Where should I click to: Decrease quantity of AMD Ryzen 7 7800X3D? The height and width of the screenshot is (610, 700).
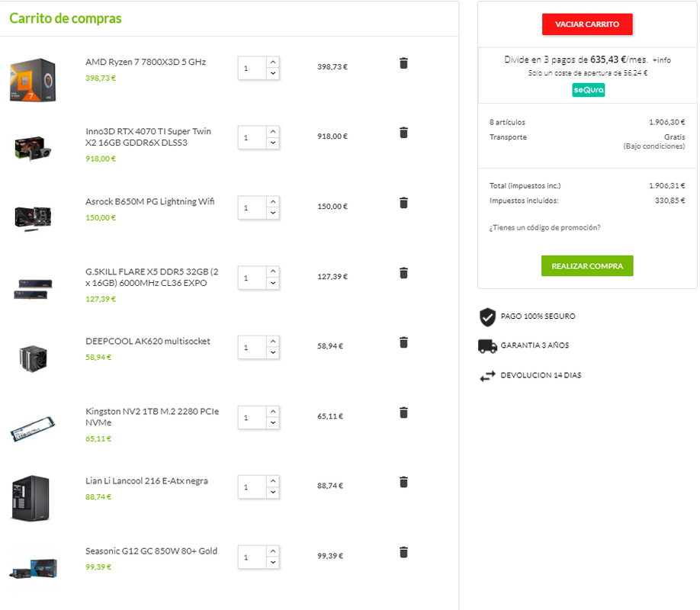tap(273, 73)
